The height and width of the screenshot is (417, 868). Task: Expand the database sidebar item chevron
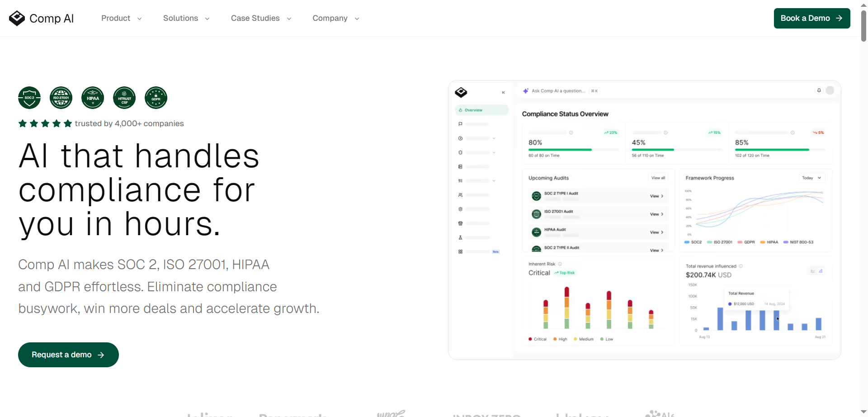[x=494, y=152]
